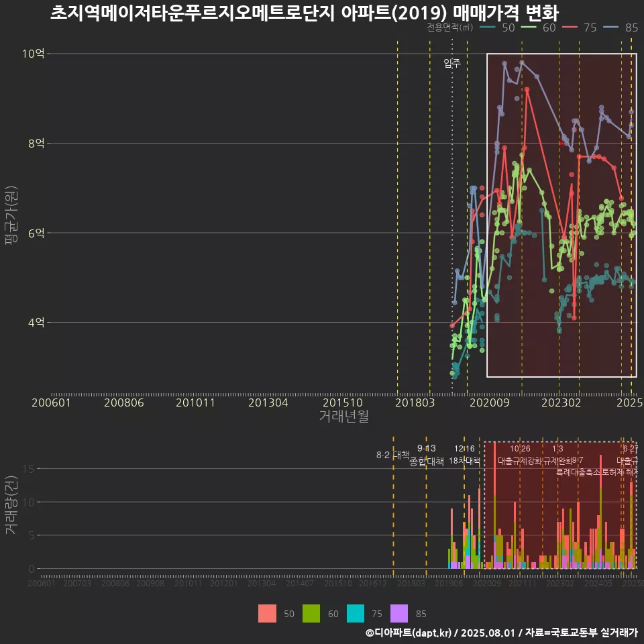
Task: Click the 12·16 policy date label
Action: [x=464, y=449]
